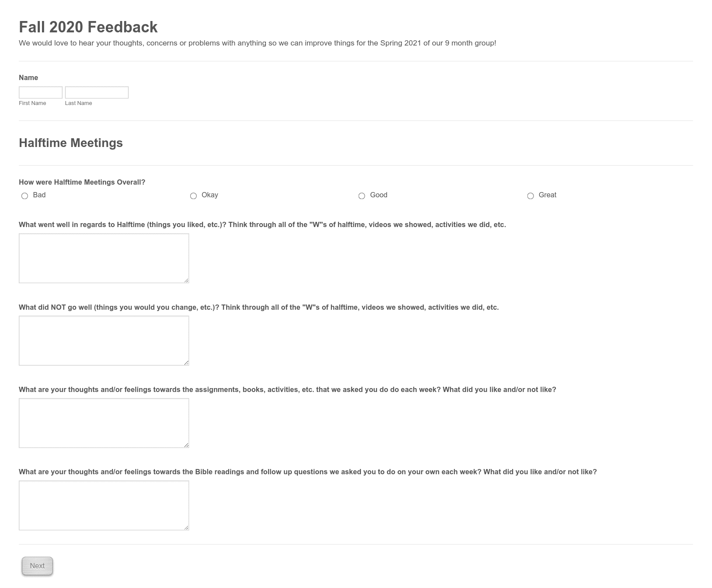Select the Okay radio button
The image size is (712, 588).
pyautogui.click(x=193, y=196)
